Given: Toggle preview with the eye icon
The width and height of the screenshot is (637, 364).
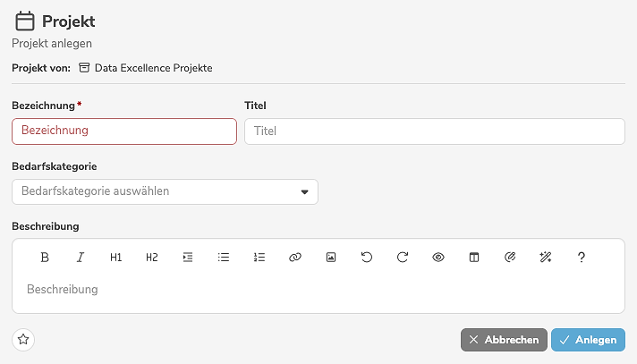Looking at the screenshot, I should (x=438, y=258).
